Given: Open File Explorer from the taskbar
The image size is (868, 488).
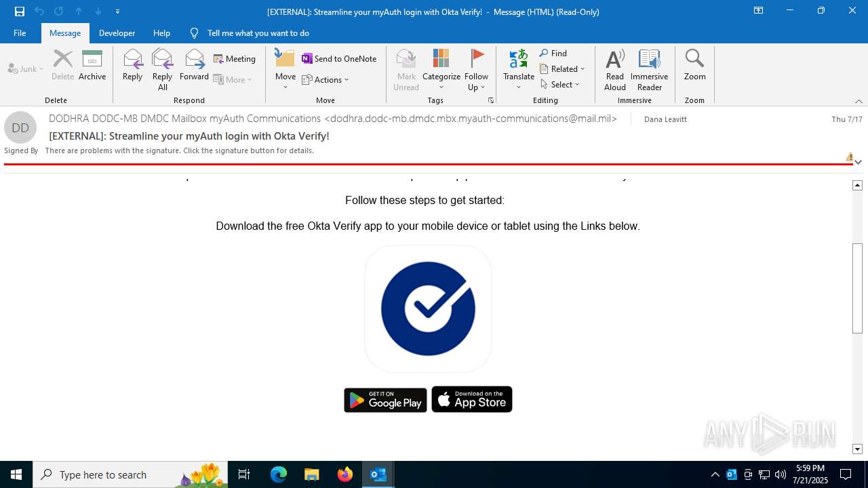Looking at the screenshot, I should coord(311,474).
